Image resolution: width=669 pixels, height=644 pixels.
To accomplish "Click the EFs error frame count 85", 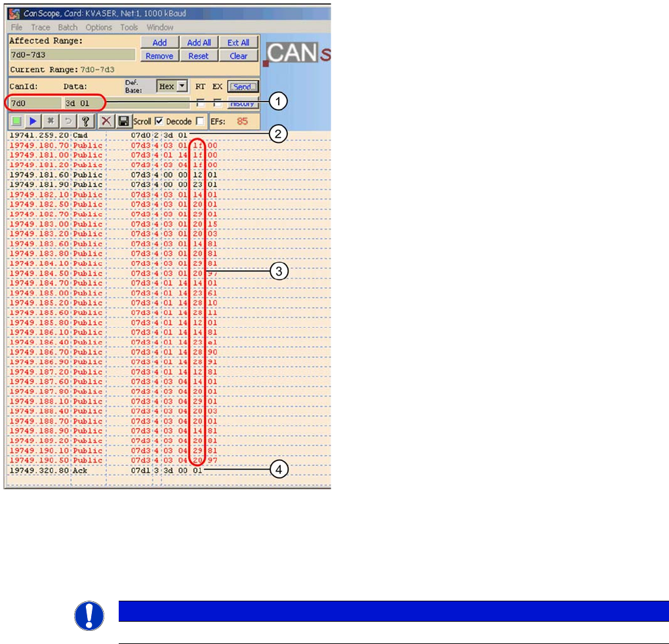I will point(242,121).
